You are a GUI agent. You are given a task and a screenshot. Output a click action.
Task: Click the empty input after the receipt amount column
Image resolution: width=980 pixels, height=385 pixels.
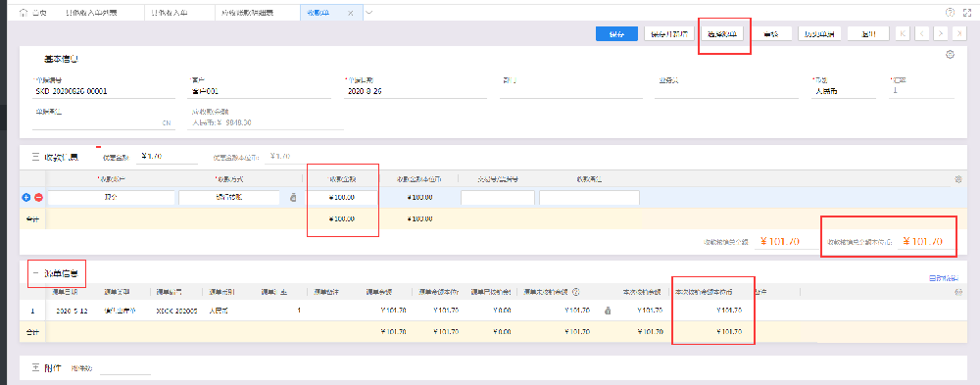[498, 198]
